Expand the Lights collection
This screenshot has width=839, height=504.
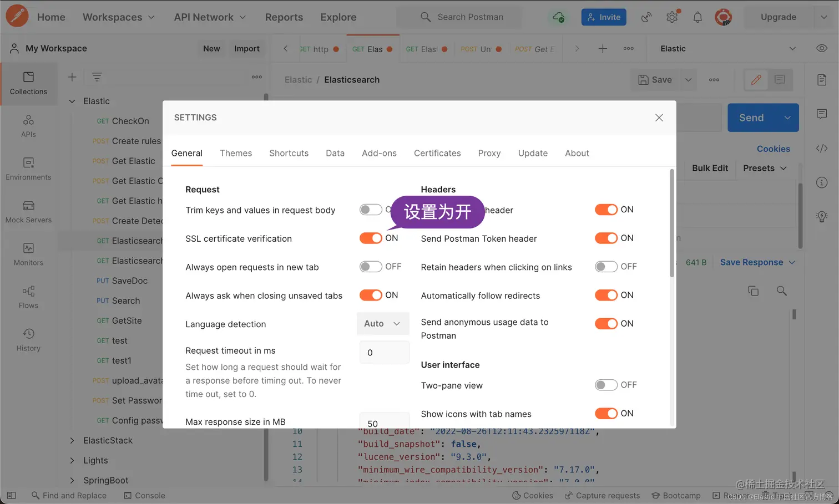(72, 460)
